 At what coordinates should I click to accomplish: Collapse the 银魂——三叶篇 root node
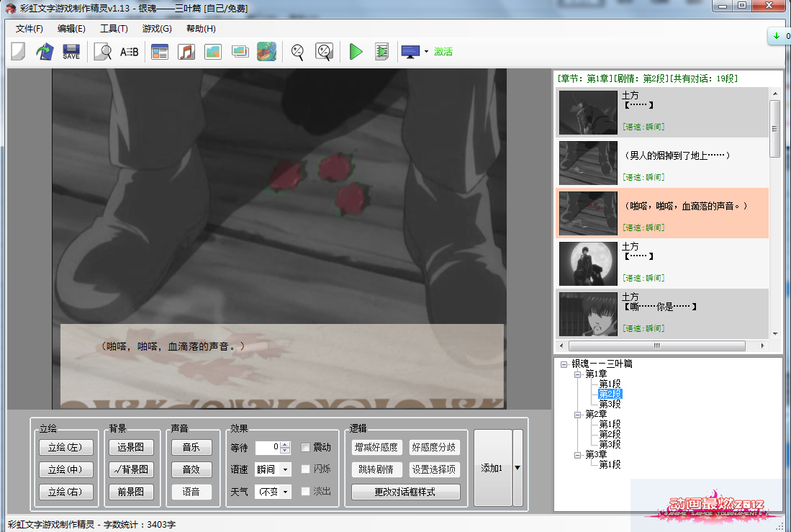click(564, 364)
